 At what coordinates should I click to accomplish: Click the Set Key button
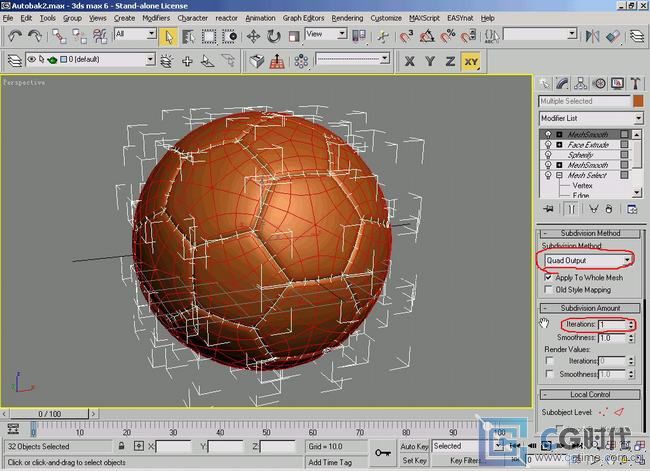point(414,461)
